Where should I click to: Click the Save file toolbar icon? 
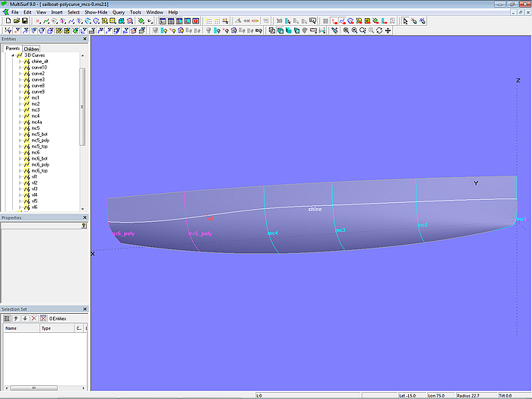click(24, 21)
